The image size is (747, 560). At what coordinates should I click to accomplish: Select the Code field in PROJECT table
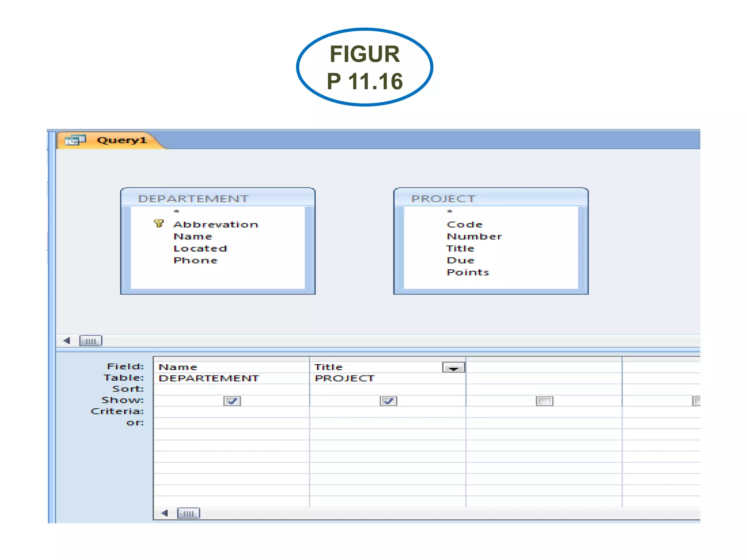(465, 224)
